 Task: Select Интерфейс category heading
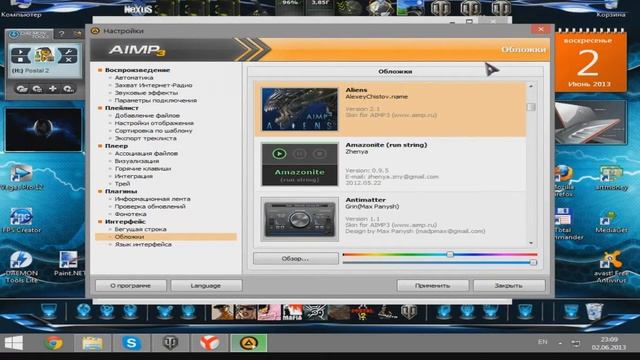(x=125, y=222)
